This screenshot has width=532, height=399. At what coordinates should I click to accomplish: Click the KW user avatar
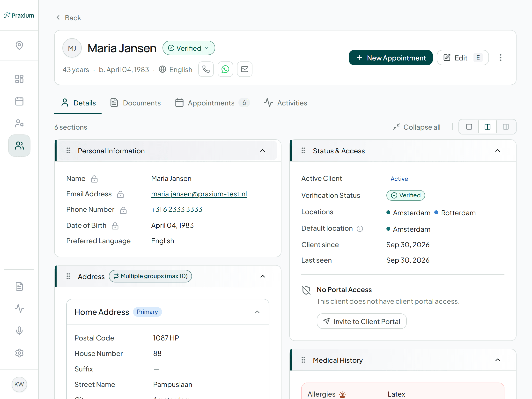[19, 384]
